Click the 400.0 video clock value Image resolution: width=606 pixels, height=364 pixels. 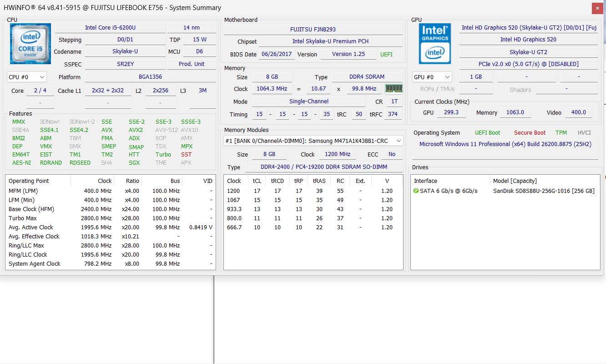579,112
